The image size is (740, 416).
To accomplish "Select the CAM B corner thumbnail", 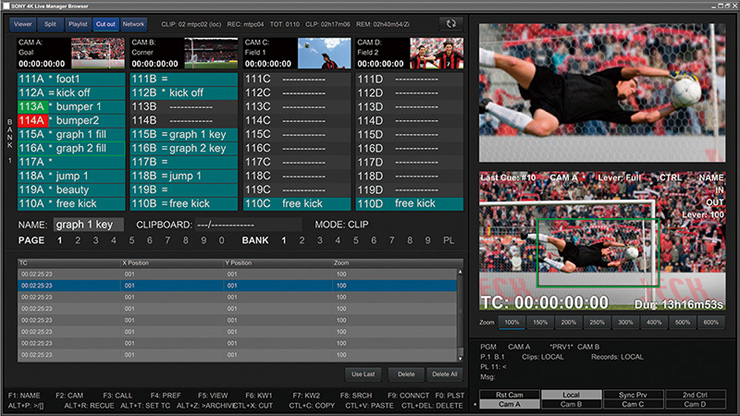I will (x=211, y=52).
